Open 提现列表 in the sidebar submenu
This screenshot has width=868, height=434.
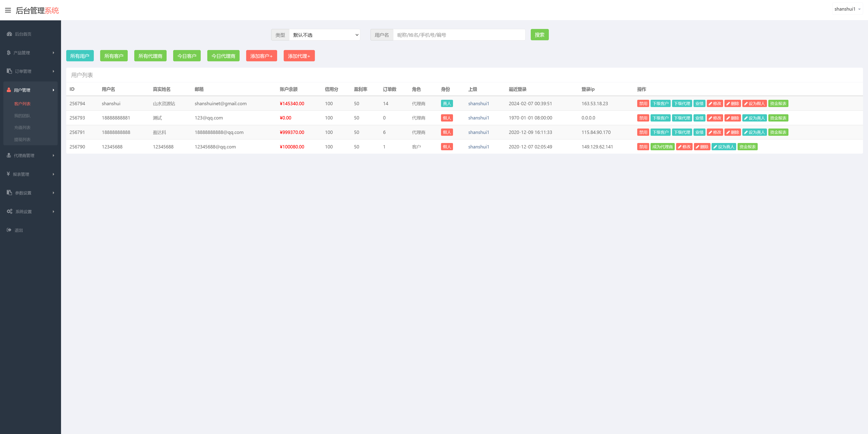tap(22, 140)
